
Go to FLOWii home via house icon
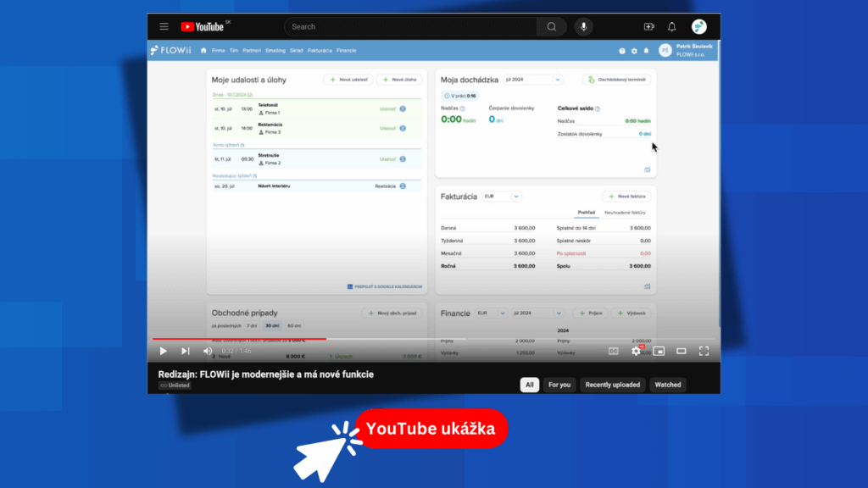[203, 50]
